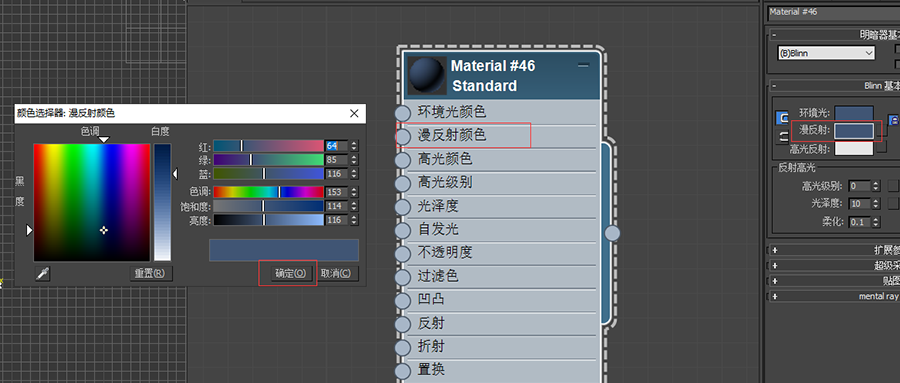Click the 置换 input socket
The width and height of the screenshot is (900, 383).
403,370
